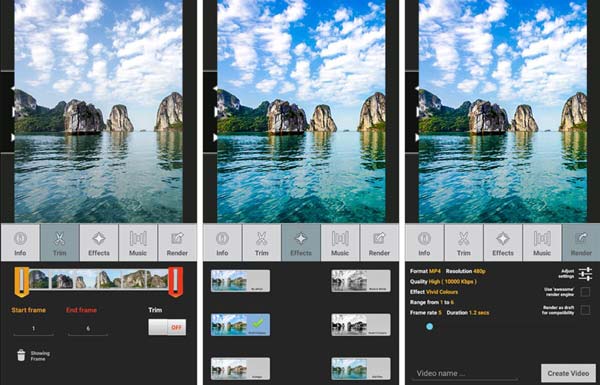Image resolution: width=600 pixels, height=385 pixels.
Task: Tap the orange 'Start frame' label
Action: 29,310
